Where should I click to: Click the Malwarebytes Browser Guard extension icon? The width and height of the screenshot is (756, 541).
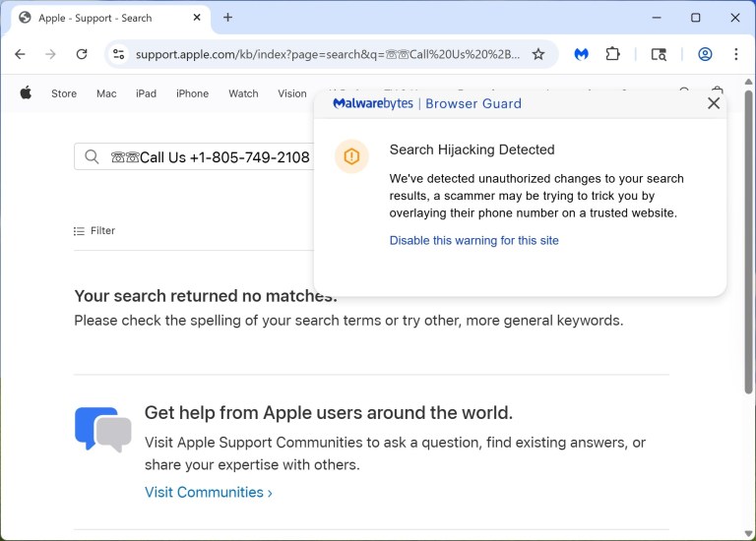click(x=582, y=54)
